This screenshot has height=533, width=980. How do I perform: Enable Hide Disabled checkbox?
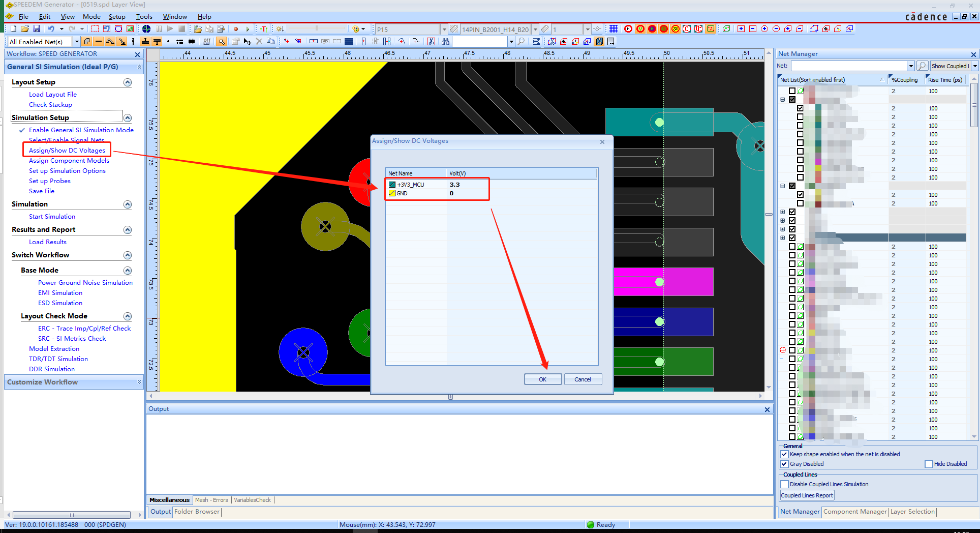929,464
